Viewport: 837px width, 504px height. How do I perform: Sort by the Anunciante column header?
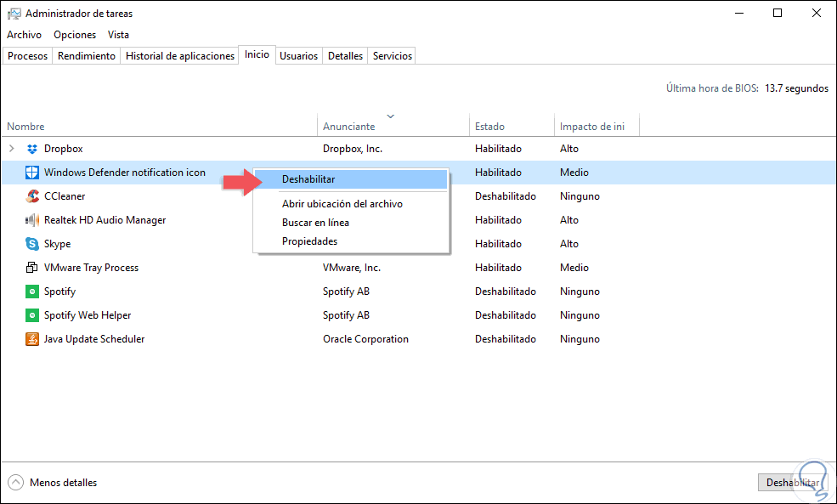348,127
